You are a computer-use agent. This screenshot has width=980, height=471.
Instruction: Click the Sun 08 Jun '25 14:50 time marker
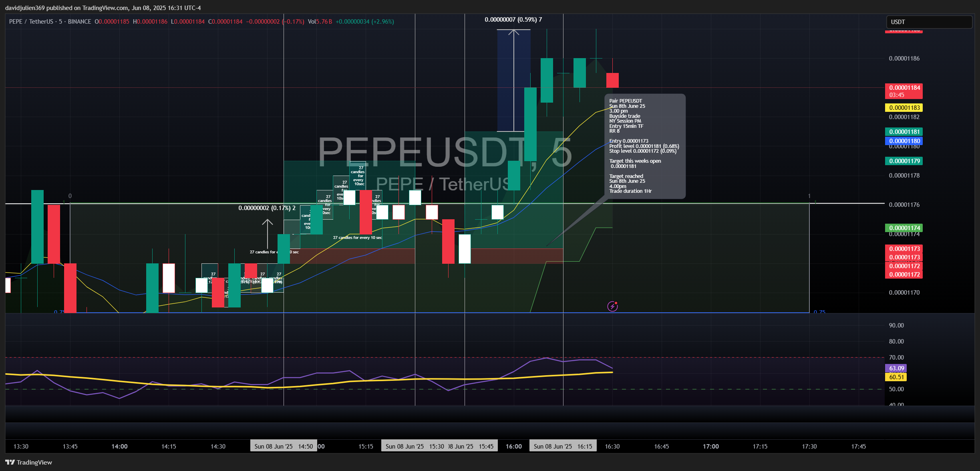pos(284,446)
